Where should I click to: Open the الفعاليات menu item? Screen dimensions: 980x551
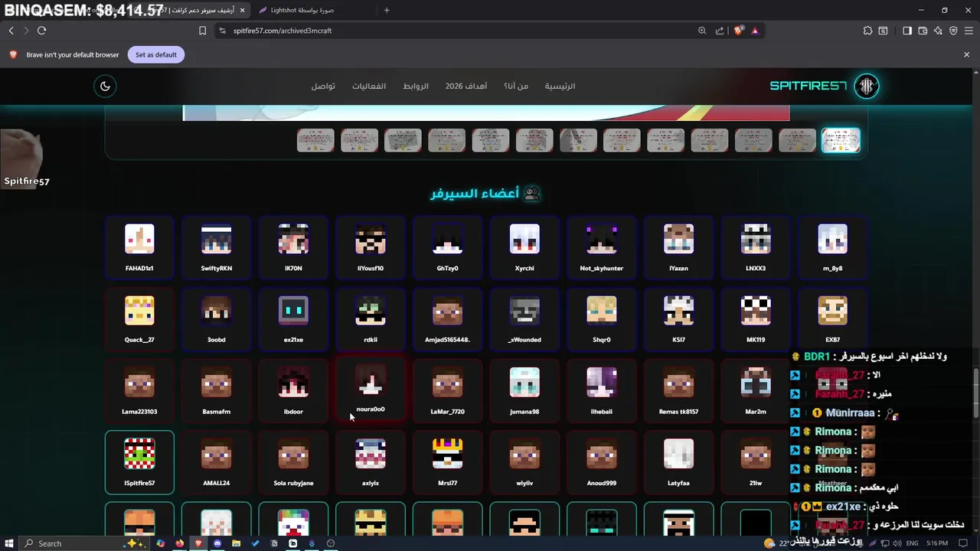coord(369,86)
